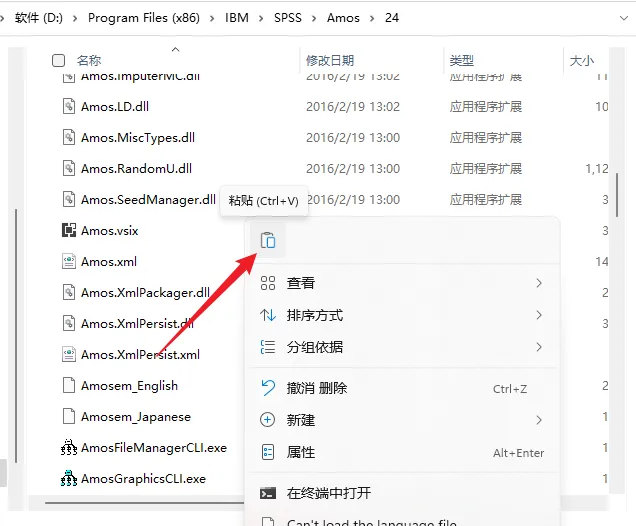Select the AmosFileManagerCLI.exe file name
This screenshot has width=636, height=526.
(154, 448)
